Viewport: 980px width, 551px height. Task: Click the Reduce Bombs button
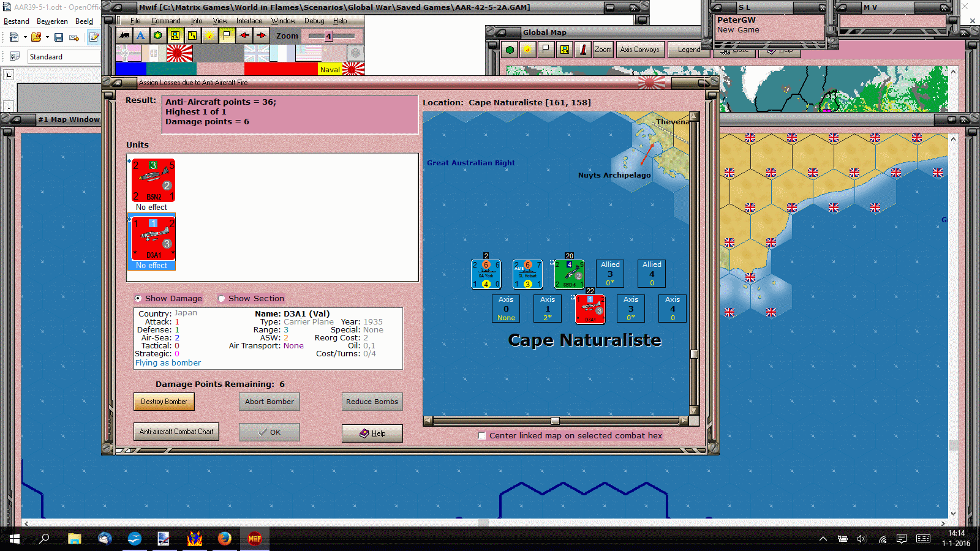pyautogui.click(x=372, y=402)
